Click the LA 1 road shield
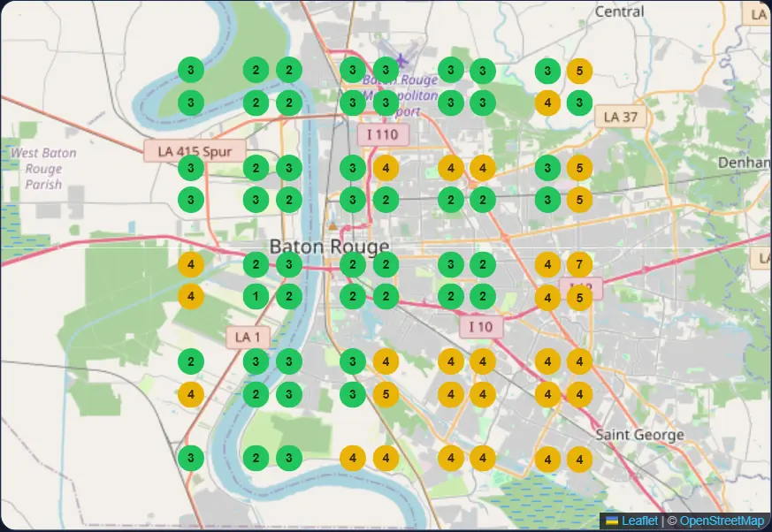Viewport: 772px width, 532px height. click(248, 337)
